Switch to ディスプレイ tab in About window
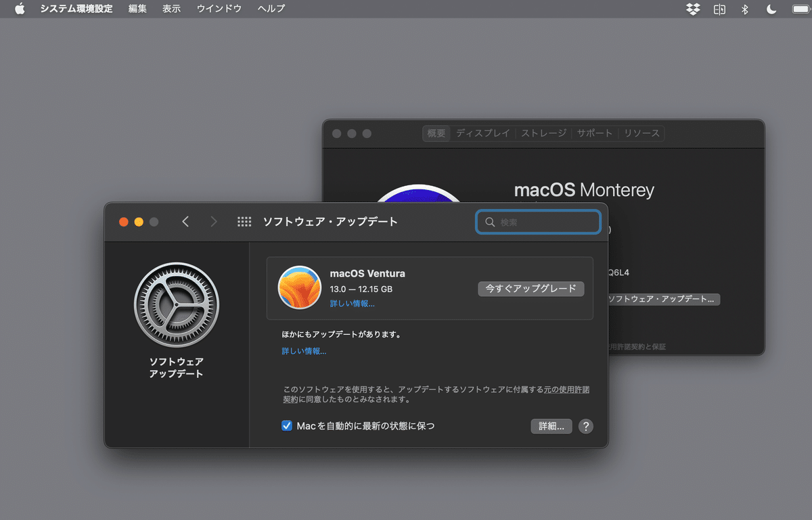 point(482,133)
